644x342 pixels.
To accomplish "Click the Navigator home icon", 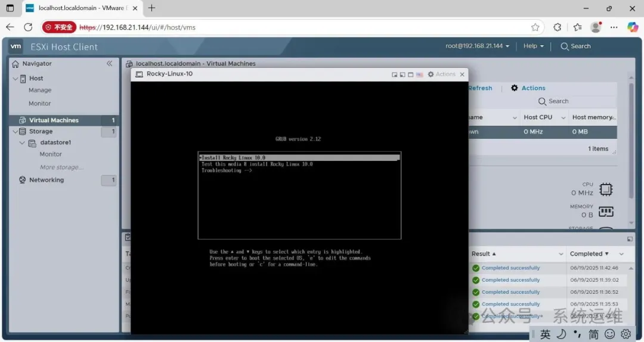I will (16, 64).
